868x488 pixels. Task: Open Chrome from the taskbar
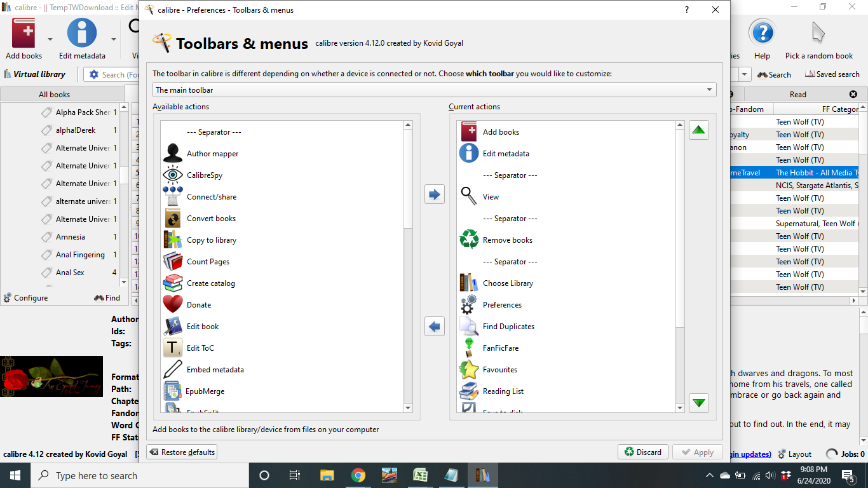(358, 475)
